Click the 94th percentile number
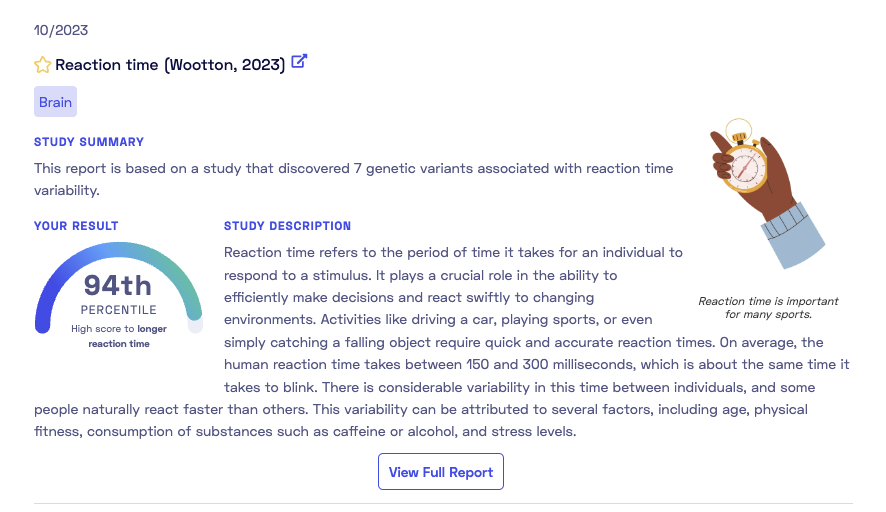This screenshot has height=512, width=886. (x=118, y=286)
